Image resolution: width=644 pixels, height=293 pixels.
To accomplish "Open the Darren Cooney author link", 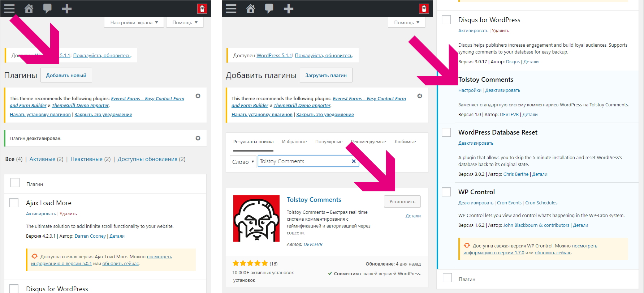I will (90, 236).
